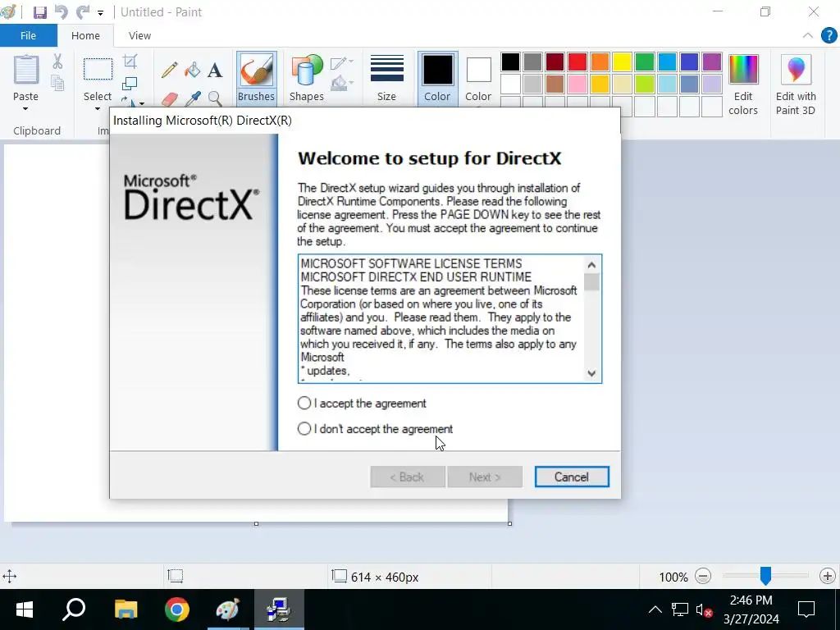Click the Brushes tool icon
The width and height of the screenshot is (840, 630).
[x=256, y=78]
